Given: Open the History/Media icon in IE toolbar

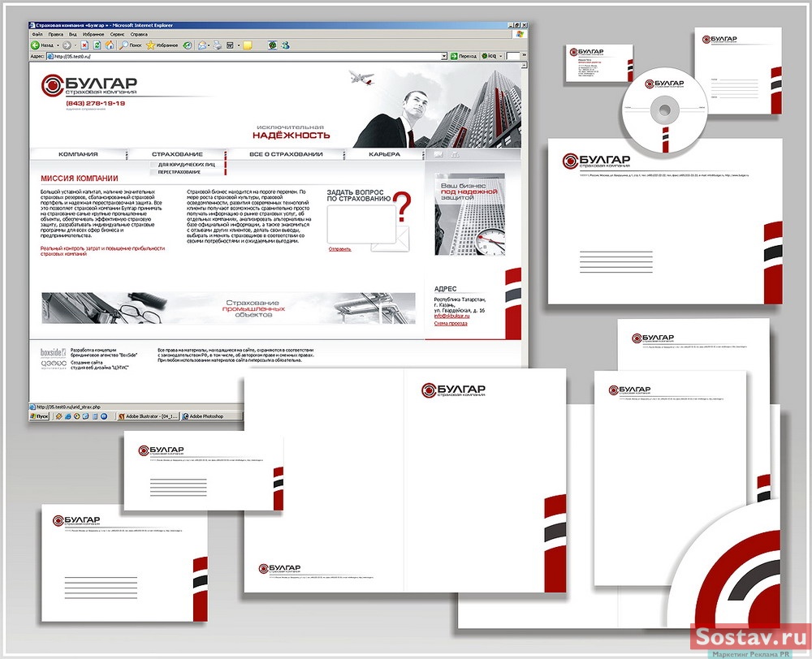Looking at the screenshot, I should (x=187, y=45).
